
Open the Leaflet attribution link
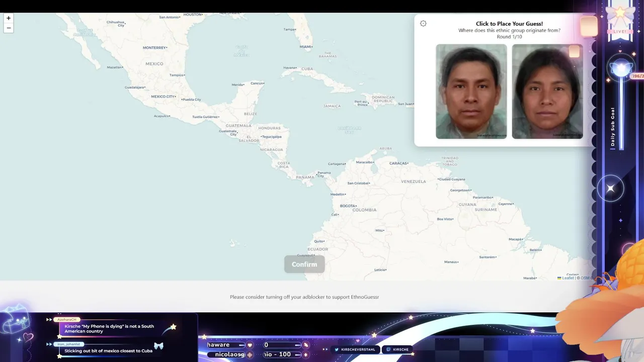point(568,278)
